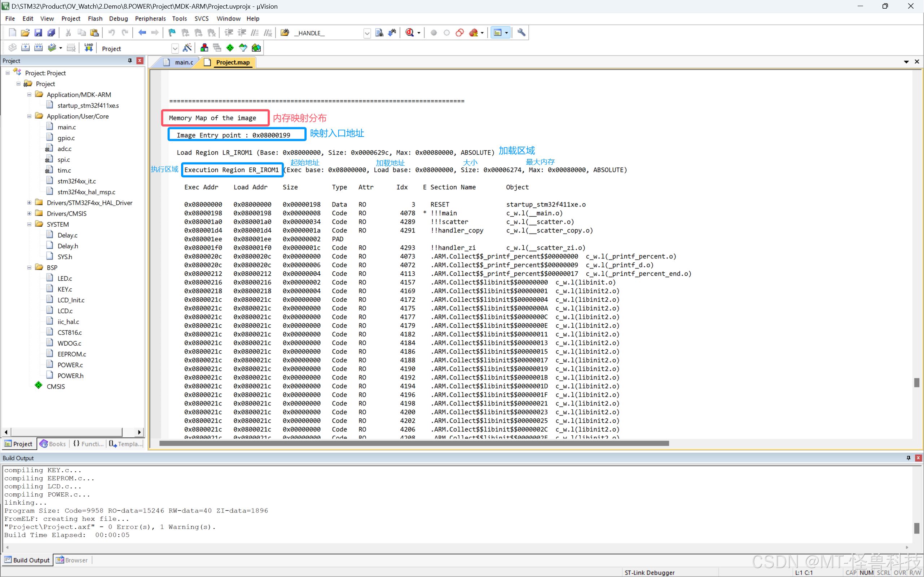Screen dimensions: 924x577
Task: Insert bookmark with blue flag icon
Action: click(x=172, y=33)
